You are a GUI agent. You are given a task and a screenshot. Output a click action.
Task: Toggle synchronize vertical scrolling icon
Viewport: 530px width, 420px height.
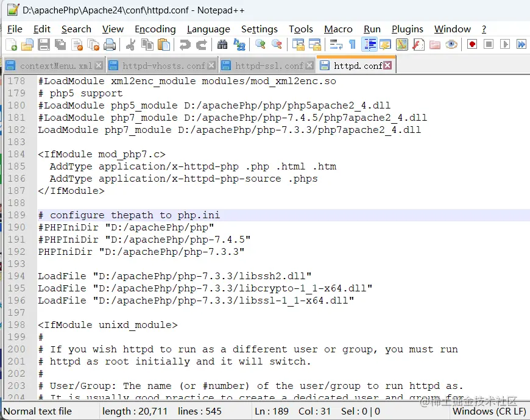point(298,44)
